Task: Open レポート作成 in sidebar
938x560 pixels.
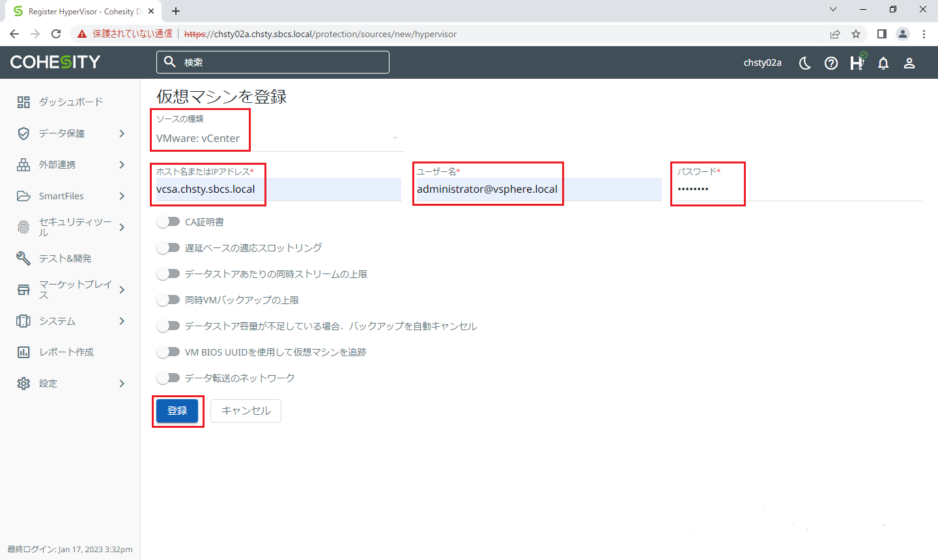Action: (x=70, y=352)
